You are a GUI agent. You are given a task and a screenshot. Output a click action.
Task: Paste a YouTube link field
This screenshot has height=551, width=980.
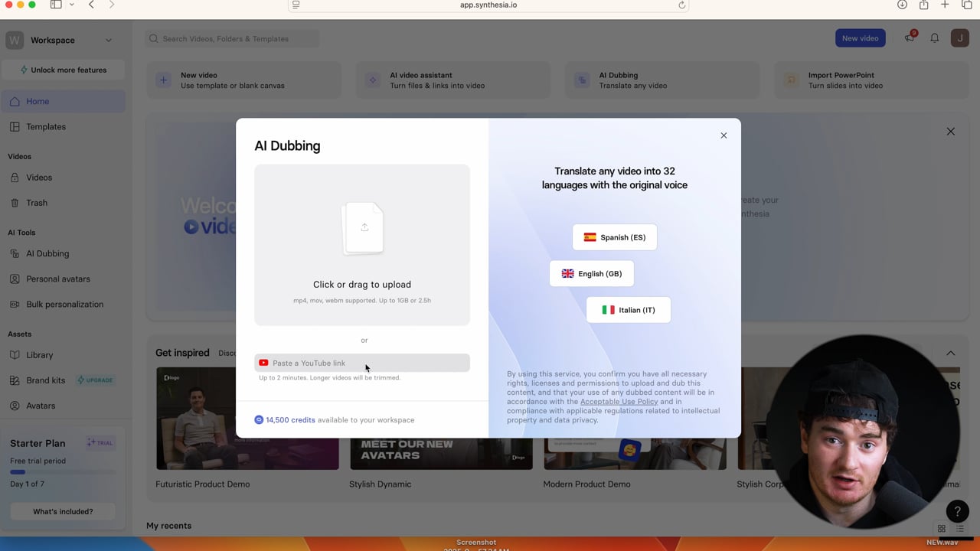(362, 363)
